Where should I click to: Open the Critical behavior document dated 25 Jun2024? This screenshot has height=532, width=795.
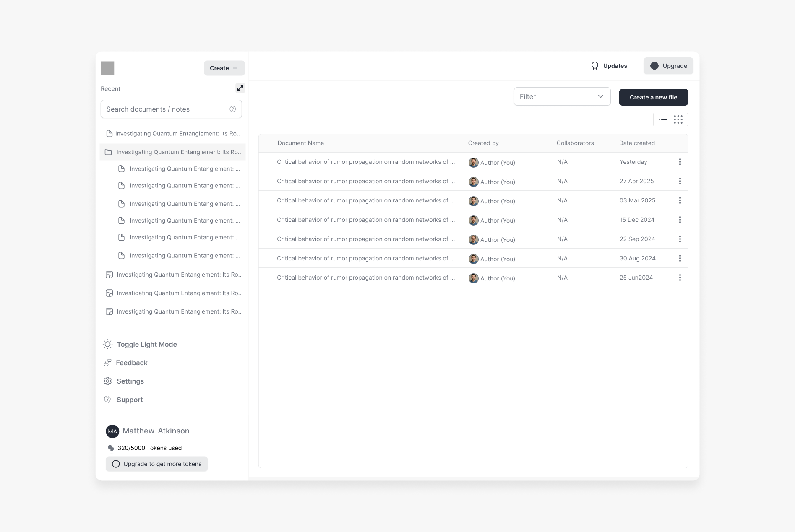pos(366,278)
